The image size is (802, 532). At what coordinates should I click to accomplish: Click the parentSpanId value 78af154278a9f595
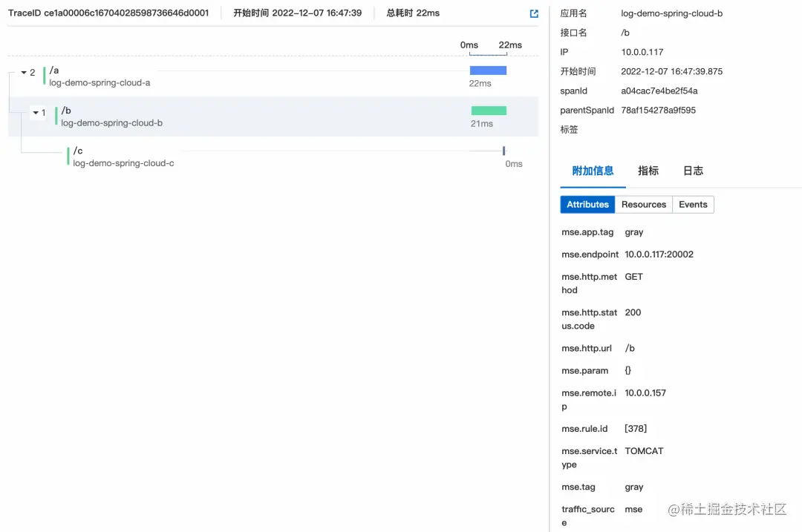pyautogui.click(x=658, y=111)
